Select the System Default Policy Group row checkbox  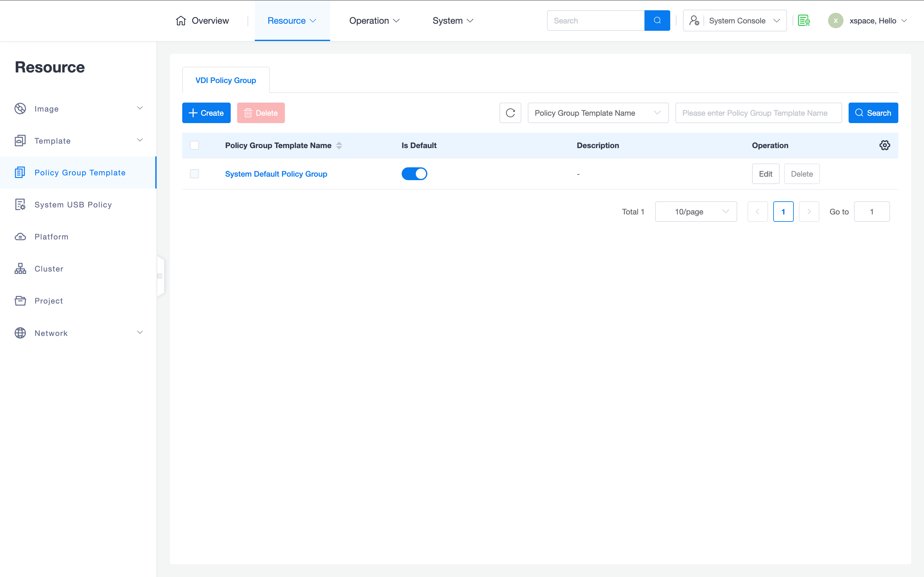(x=194, y=174)
